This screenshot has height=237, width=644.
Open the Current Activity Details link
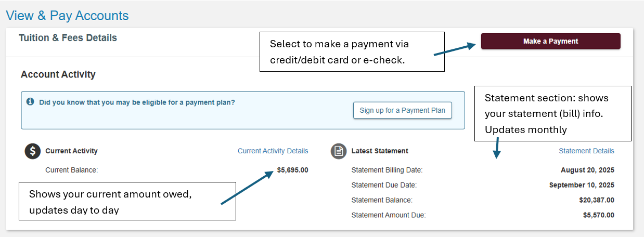point(273,151)
